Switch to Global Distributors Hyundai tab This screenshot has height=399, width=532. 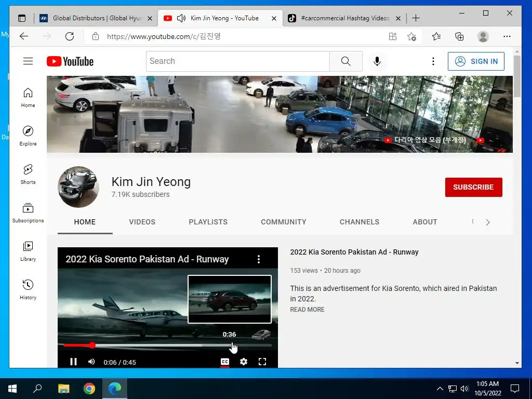tap(97, 18)
